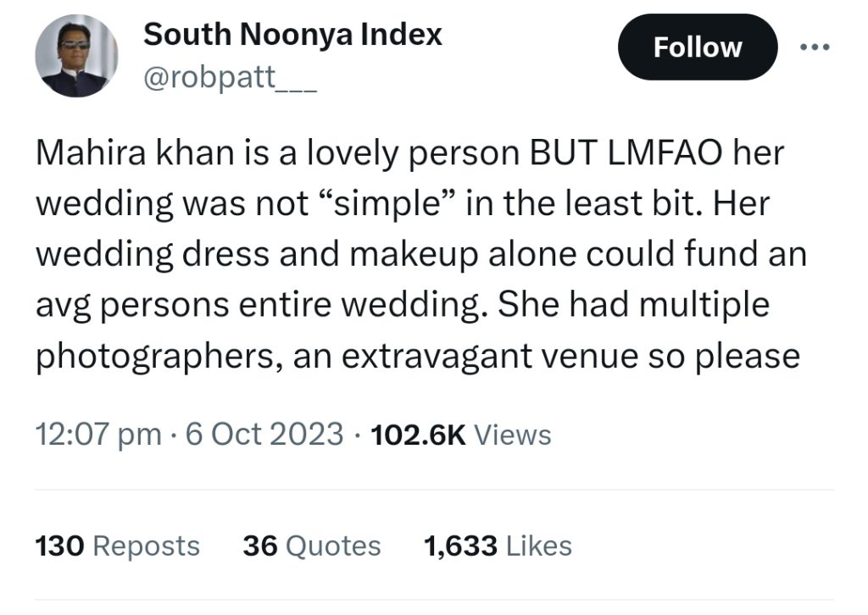This screenshot has height=615, width=868.
Task: Open the @robpatt___ handle link
Action: (x=230, y=77)
